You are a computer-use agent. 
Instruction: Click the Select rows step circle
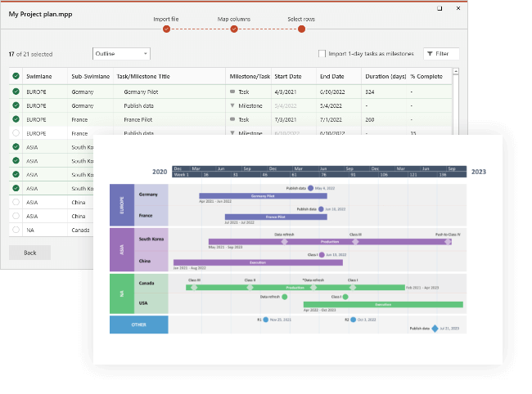click(301, 29)
